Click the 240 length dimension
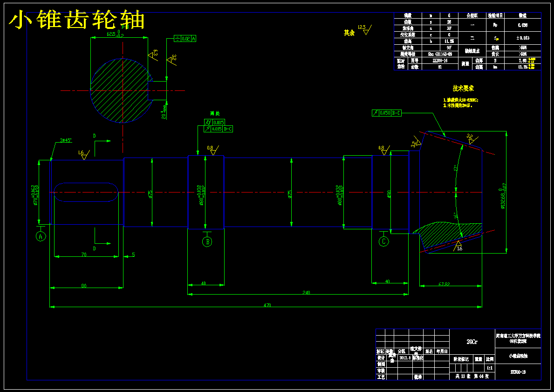 (x=306, y=292)
